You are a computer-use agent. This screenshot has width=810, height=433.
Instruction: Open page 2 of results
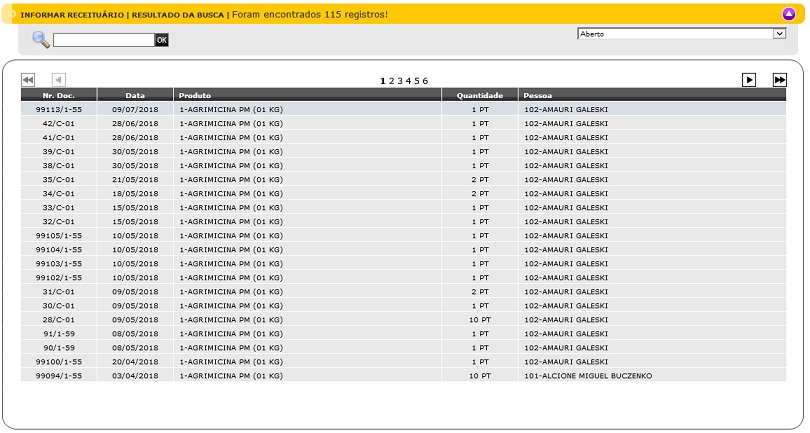[392, 80]
